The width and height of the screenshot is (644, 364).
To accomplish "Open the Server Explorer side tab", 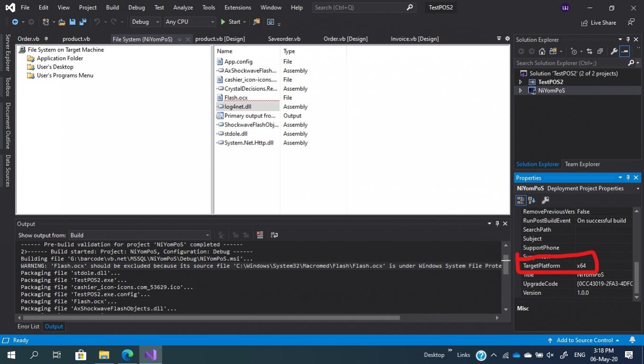I will click(x=8, y=53).
